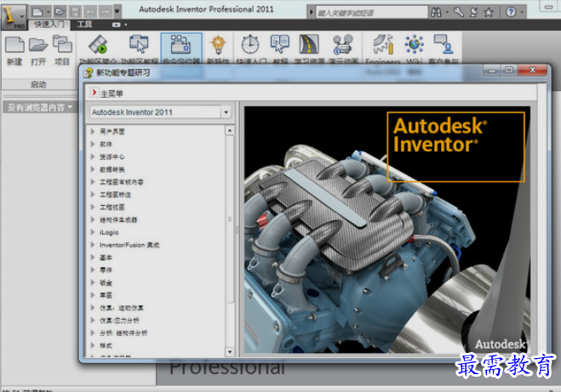
Task: Click the Open folder icon in quick access toolbar
Action: click(60, 12)
